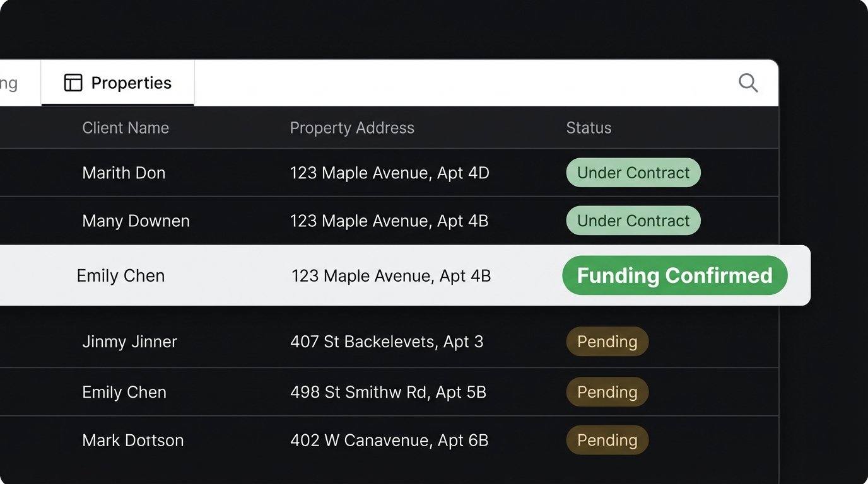Screen dimensions: 868x484
Task: Click Under Contract badge for Marith Don
Action: tap(633, 173)
